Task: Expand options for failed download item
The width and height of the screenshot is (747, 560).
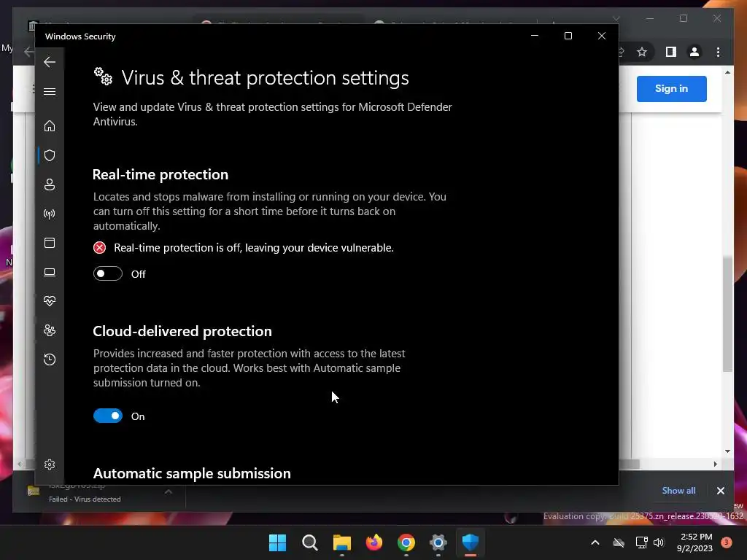Action: (169, 491)
